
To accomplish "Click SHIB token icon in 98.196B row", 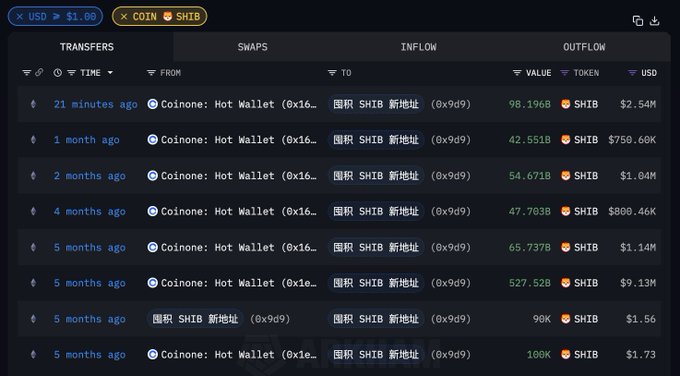I will [566, 104].
